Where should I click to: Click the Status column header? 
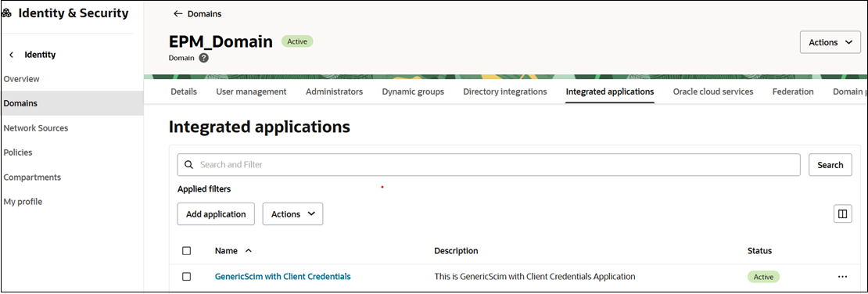[759, 251]
